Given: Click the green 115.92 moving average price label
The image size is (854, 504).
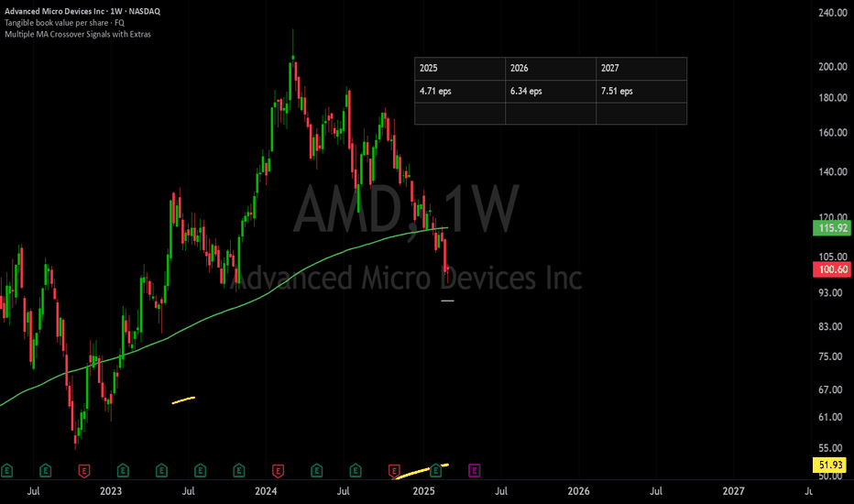Looking at the screenshot, I should click(832, 228).
